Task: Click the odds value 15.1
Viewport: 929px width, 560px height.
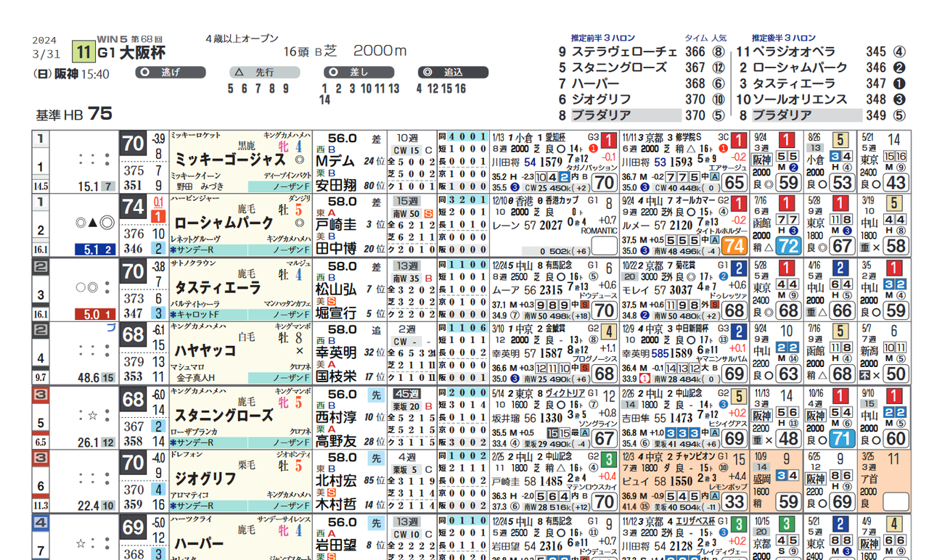Action: [x=87, y=186]
